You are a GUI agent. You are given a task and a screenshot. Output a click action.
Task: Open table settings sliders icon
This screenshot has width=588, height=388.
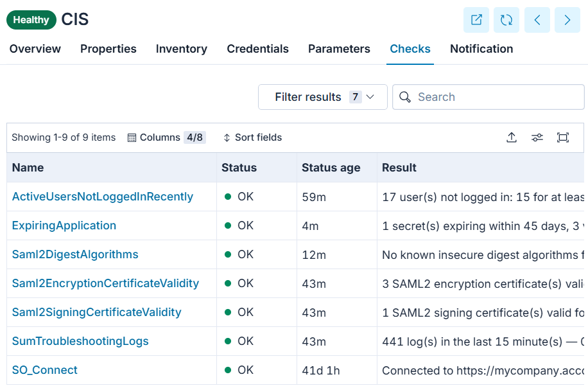click(537, 137)
